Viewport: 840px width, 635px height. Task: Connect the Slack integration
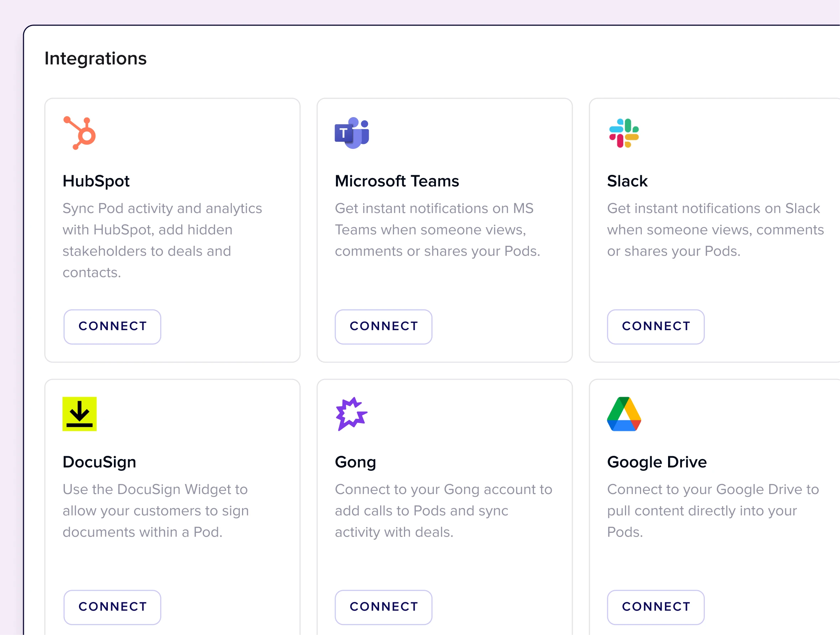coord(656,327)
